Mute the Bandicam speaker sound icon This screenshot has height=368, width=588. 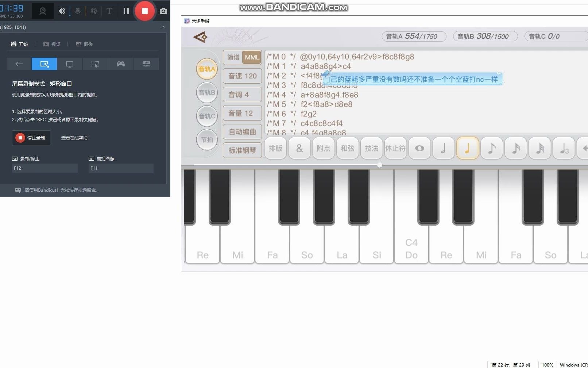point(62,11)
